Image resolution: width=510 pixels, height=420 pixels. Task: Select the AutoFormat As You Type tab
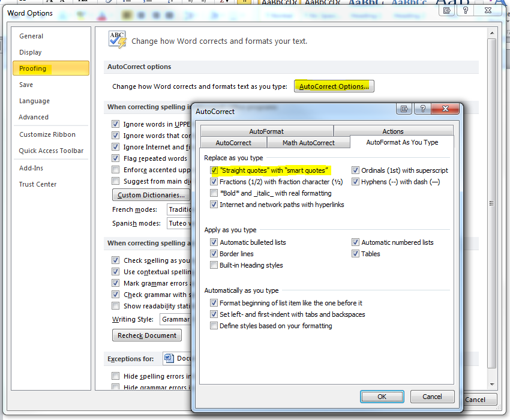click(402, 142)
